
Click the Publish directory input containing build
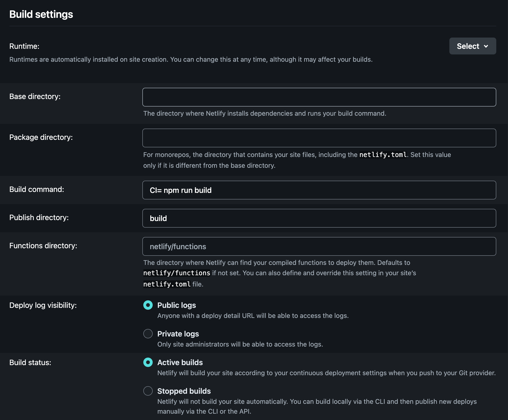pos(319,218)
